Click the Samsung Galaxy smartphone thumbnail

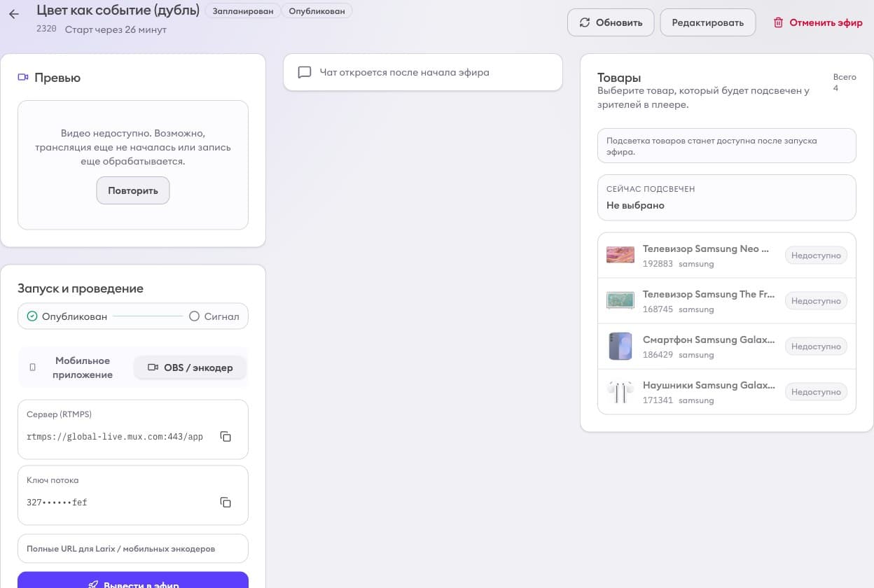point(620,346)
